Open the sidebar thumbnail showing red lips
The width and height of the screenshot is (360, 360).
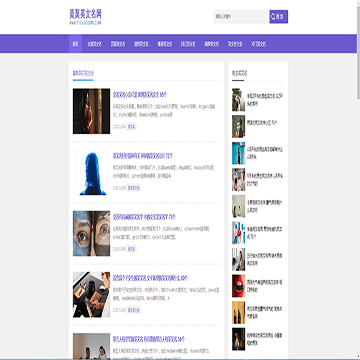238,286
